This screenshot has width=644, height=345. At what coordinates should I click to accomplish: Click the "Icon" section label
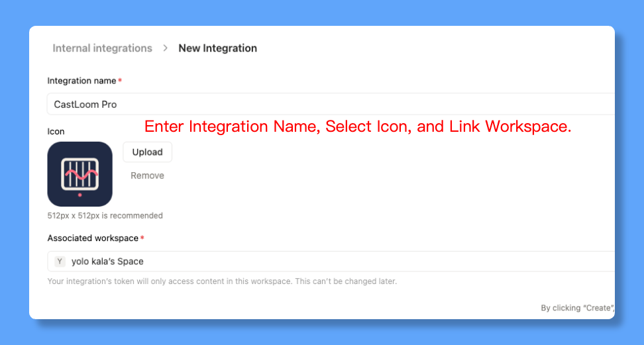[56, 131]
